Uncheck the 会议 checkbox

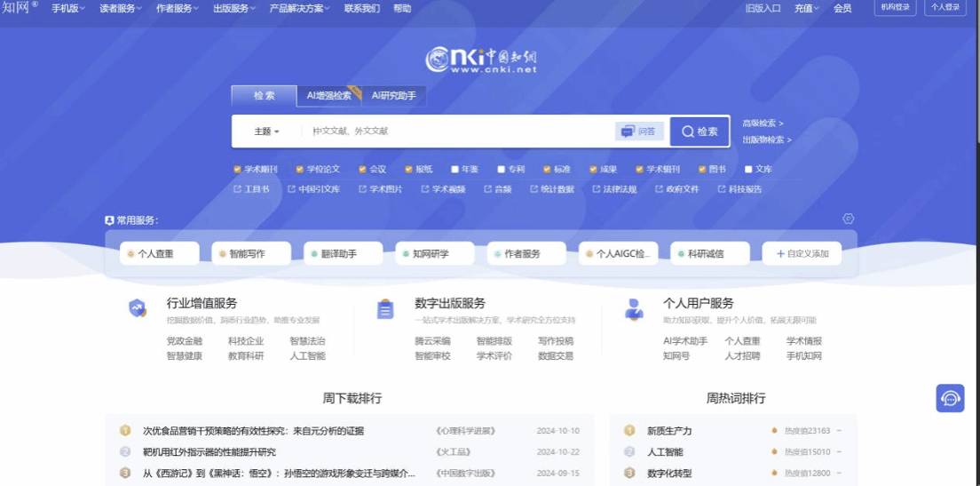[362, 170]
